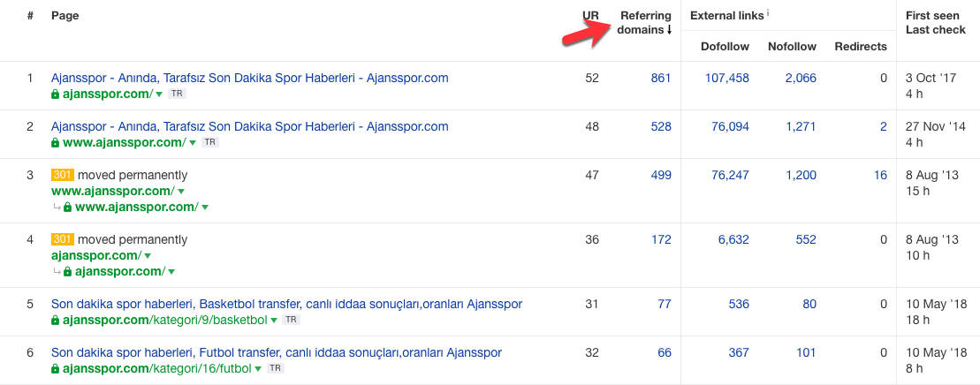Sort by Referring domains column header
This screenshot has height=385, width=980.
646,22
